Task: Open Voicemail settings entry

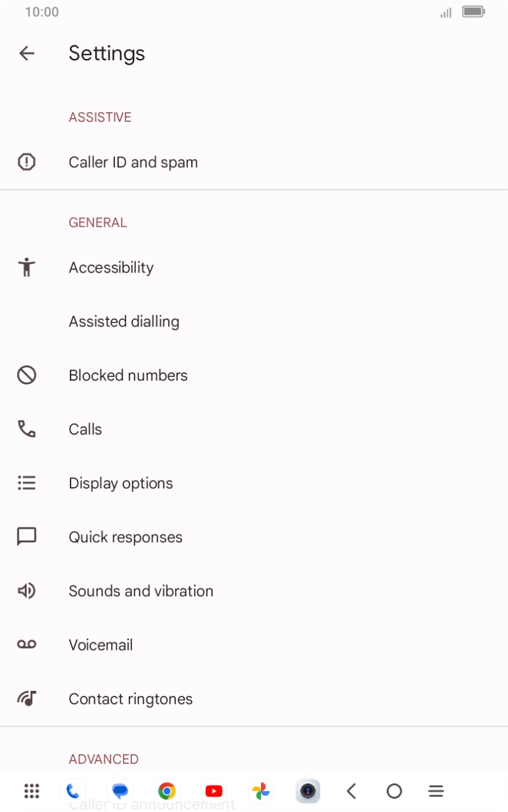Action: 101,644
